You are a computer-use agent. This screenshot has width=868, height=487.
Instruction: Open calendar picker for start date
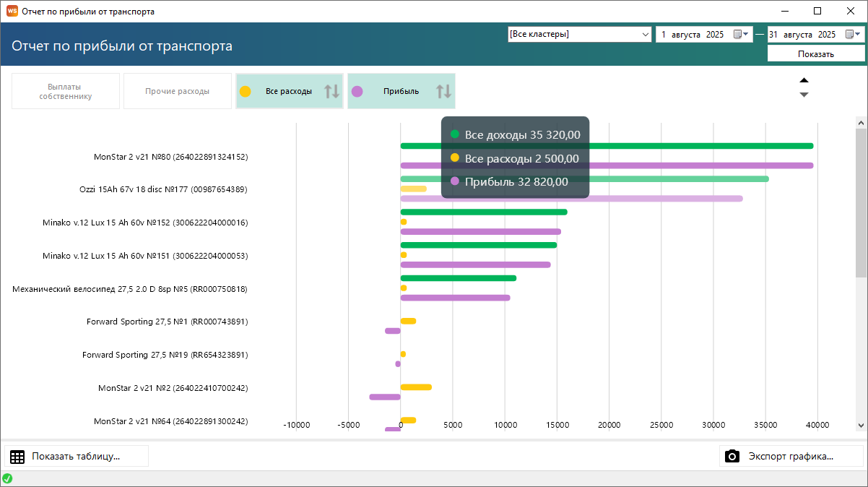742,35
